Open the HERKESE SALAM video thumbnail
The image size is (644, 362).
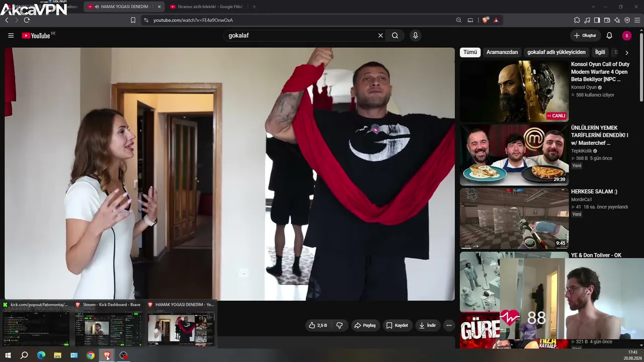click(x=514, y=219)
